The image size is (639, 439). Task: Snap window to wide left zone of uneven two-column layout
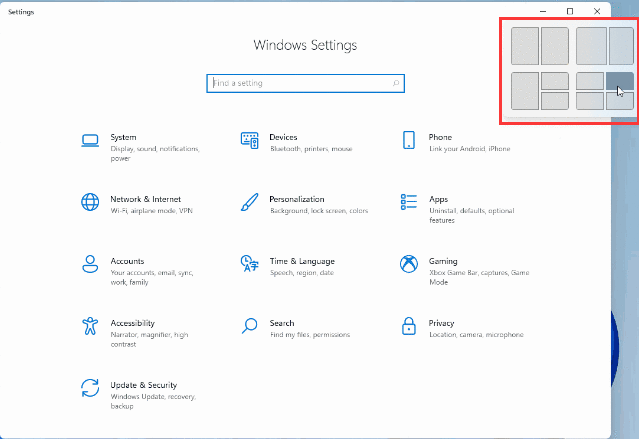click(x=591, y=46)
